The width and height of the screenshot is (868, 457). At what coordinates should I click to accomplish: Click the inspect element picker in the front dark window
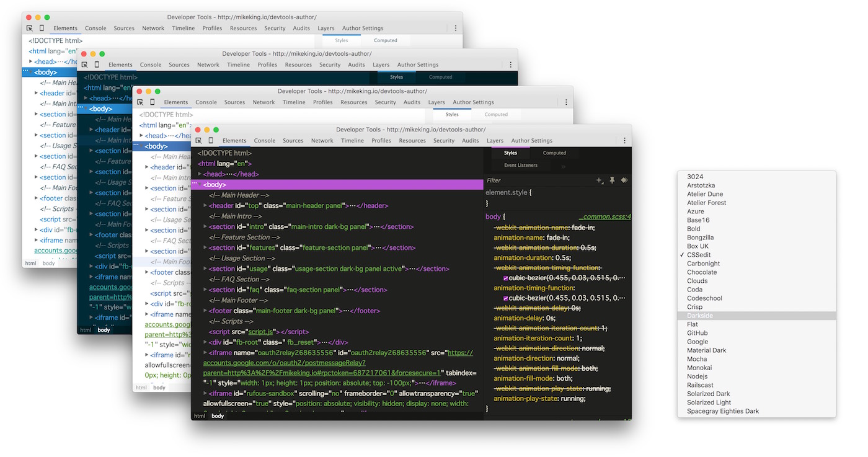pos(200,141)
